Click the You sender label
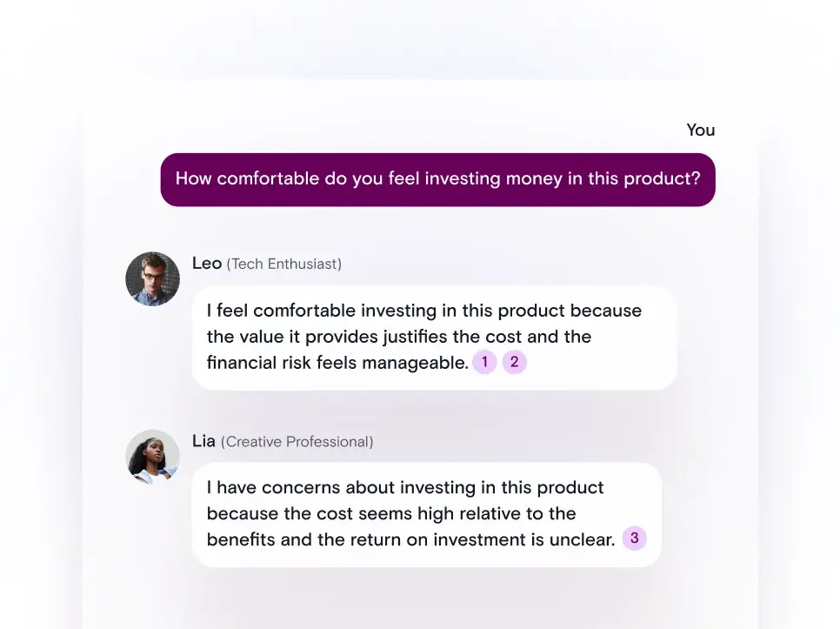This screenshot has height=629, width=840. point(701,130)
